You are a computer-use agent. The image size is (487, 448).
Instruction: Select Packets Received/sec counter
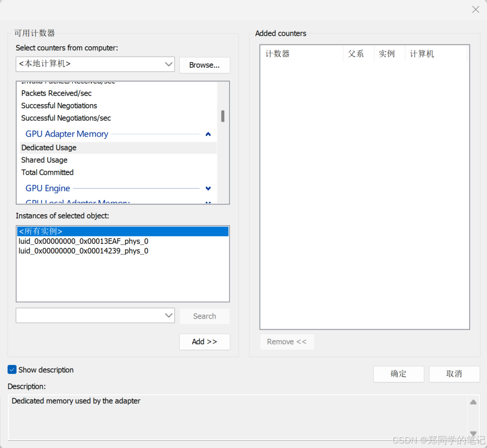click(x=56, y=93)
